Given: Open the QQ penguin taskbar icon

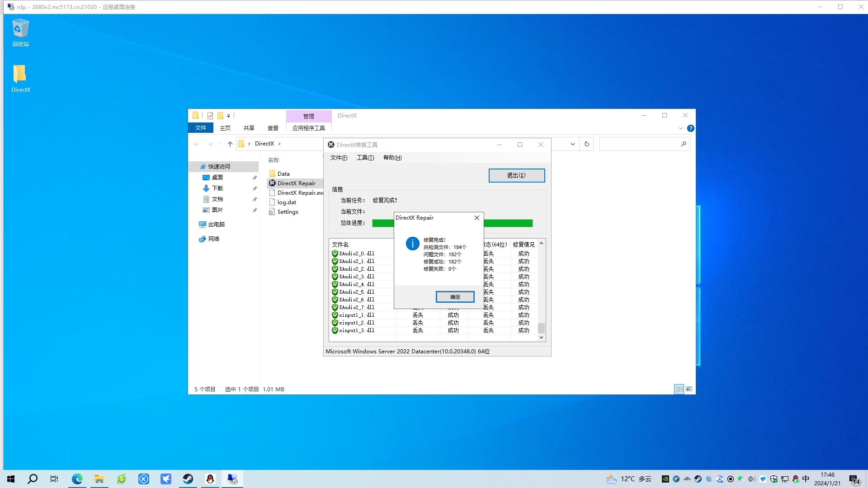Looking at the screenshot, I should point(210,479).
